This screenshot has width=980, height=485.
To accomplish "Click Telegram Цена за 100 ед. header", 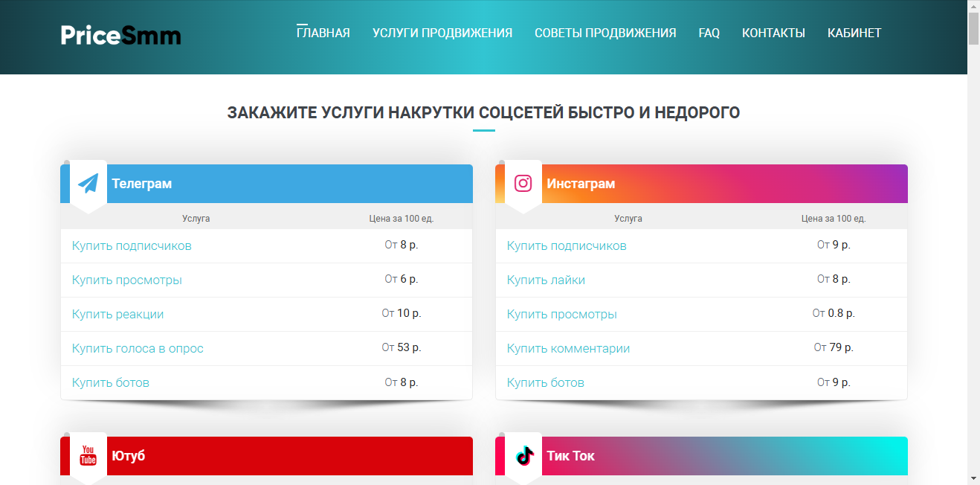I will (x=402, y=219).
